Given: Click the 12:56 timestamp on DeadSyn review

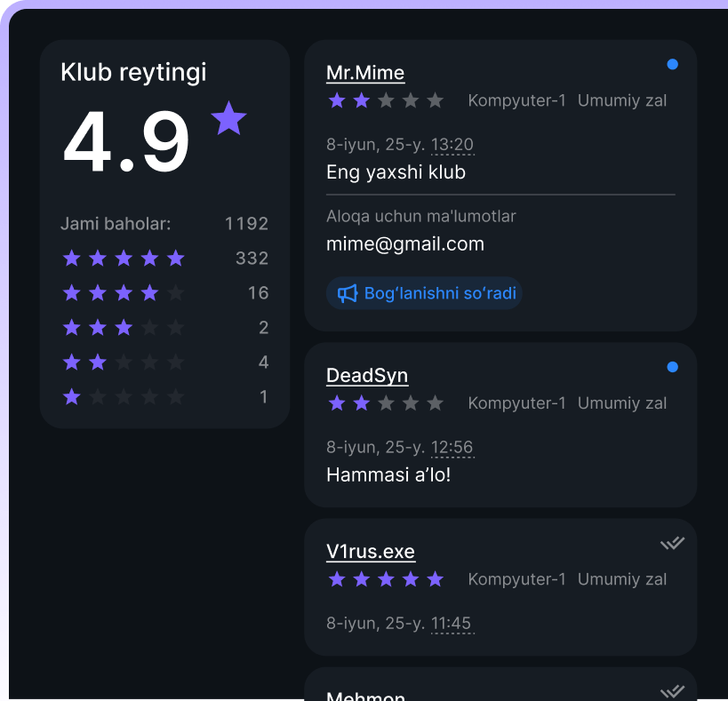Looking at the screenshot, I should 452,448.
